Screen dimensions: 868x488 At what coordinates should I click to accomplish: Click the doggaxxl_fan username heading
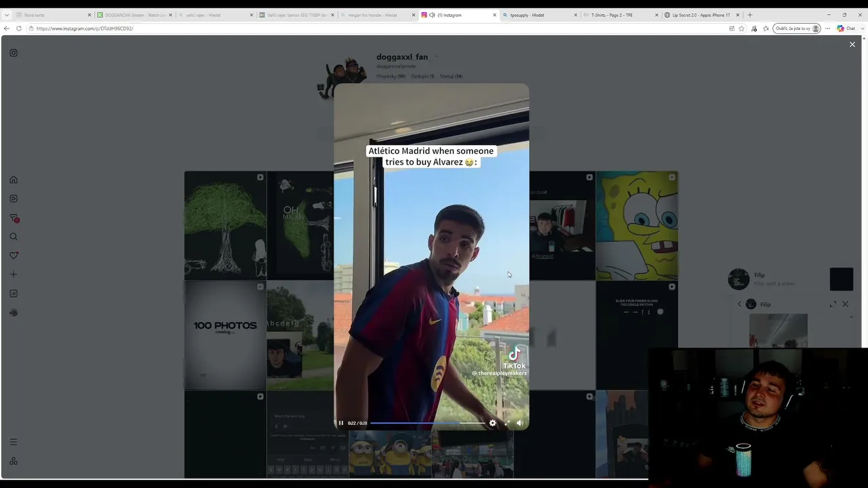pos(402,57)
